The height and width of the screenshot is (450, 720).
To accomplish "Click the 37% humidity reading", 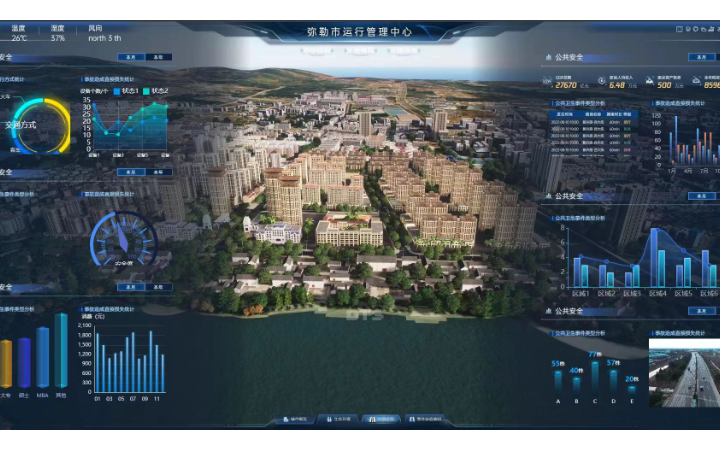I will (x=57, y=38).
